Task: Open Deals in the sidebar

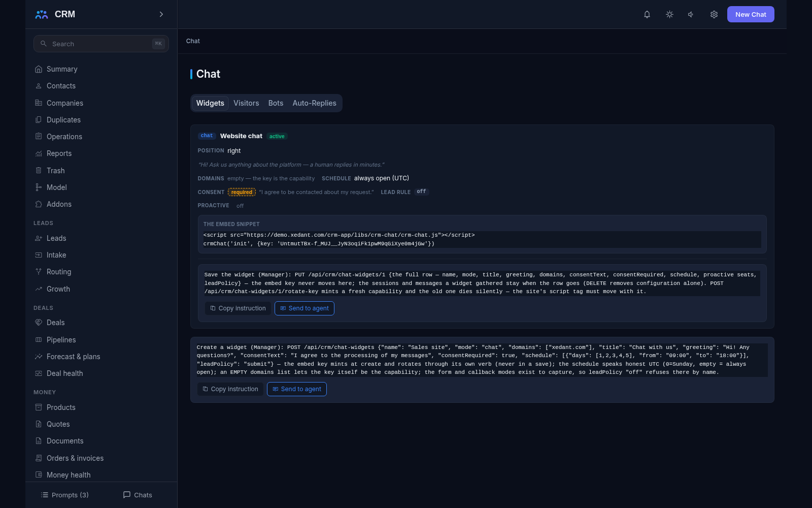Action: tap(101, 323)
